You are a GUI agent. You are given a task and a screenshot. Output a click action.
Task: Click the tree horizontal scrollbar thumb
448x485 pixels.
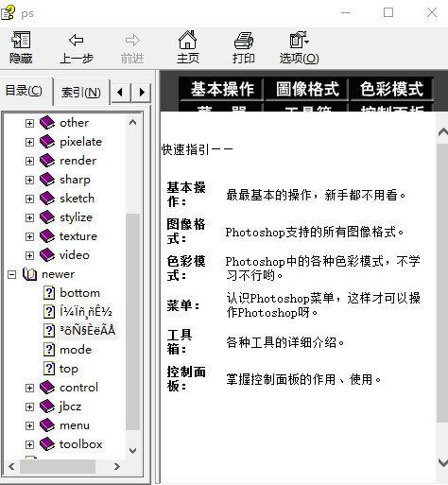[58, 466]
